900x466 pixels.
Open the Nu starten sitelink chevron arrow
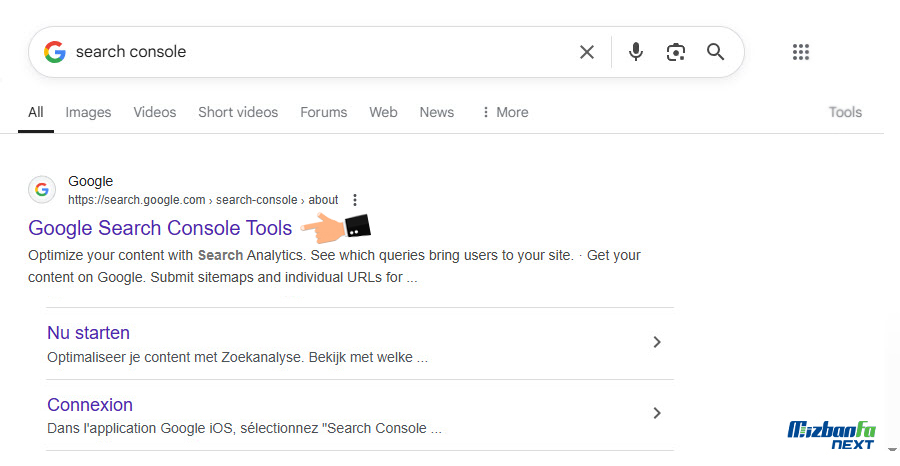coord(657,342)
